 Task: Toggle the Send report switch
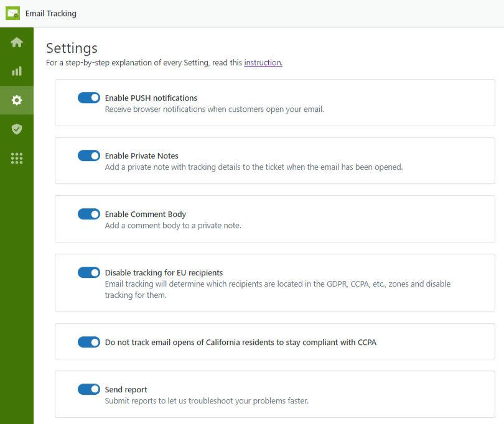coord(89,389)
